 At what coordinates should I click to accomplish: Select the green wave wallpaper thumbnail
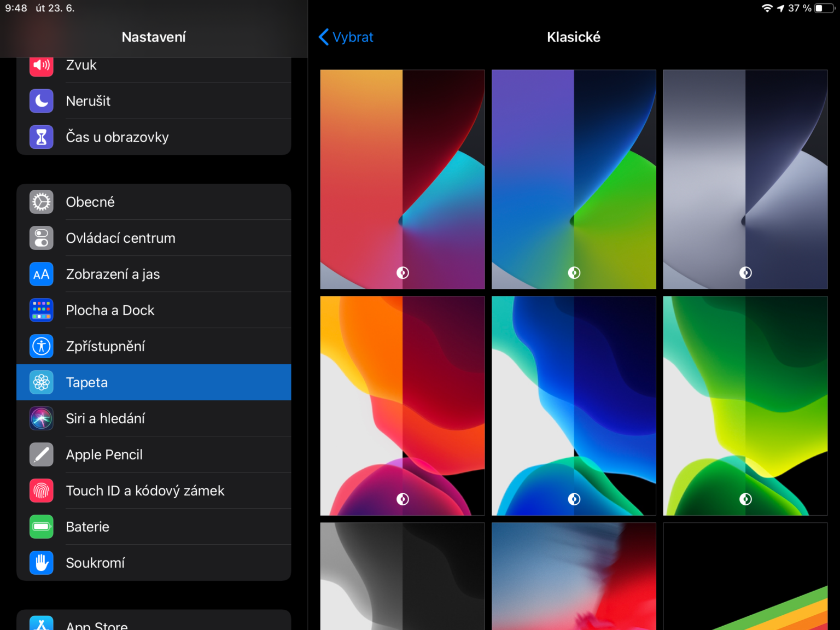tap(745, 405)
